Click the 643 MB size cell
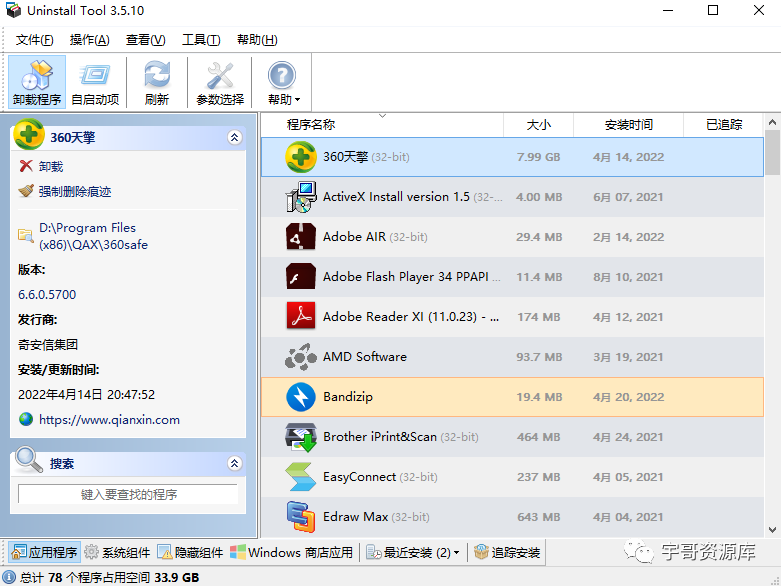The width and height of the screenshot is (781, 586). [538, 517]
